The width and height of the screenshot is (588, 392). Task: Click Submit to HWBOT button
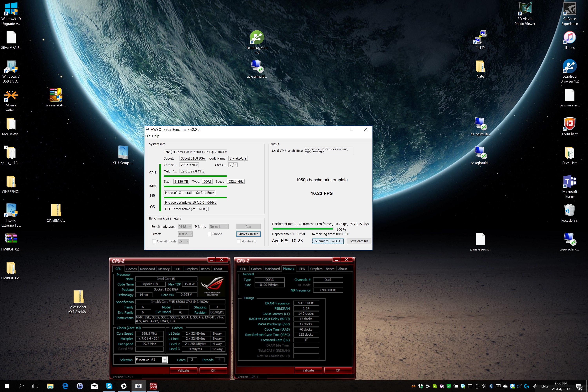pos(328,241)
